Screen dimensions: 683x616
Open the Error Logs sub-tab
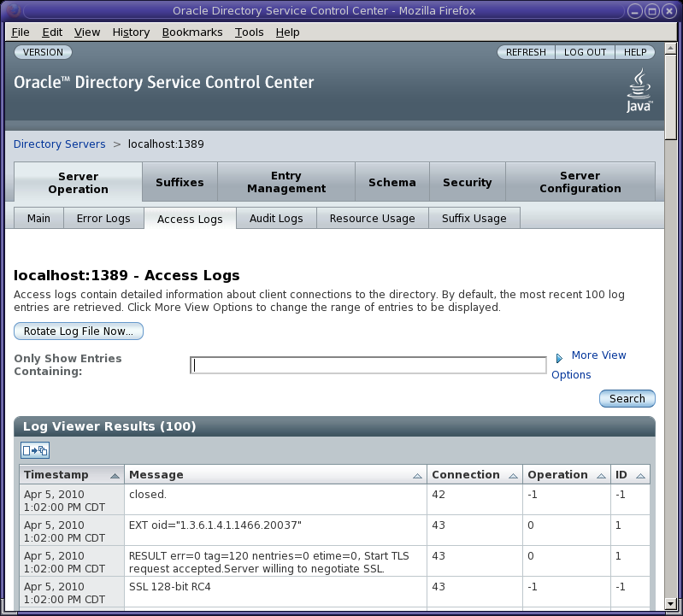(x=103, y=218)
